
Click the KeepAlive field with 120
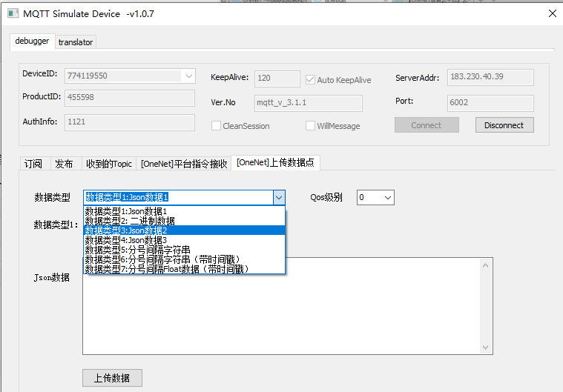tap(277, 79)
